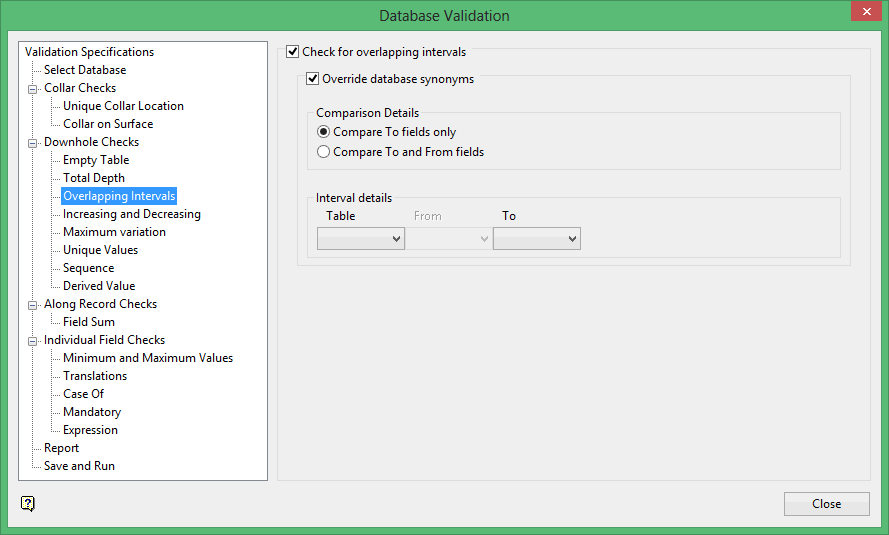889x535 pixels.
Task: Go to Save and Run
Action: coord(79,466)
